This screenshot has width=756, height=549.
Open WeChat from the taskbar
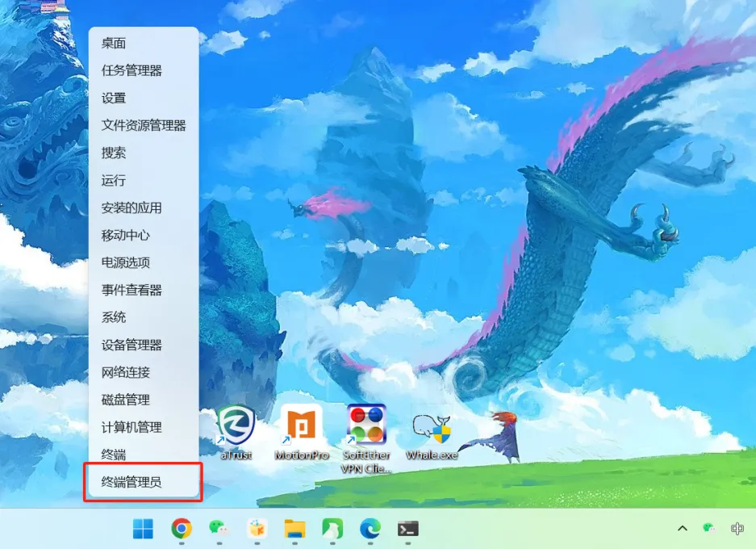[219, 529]
